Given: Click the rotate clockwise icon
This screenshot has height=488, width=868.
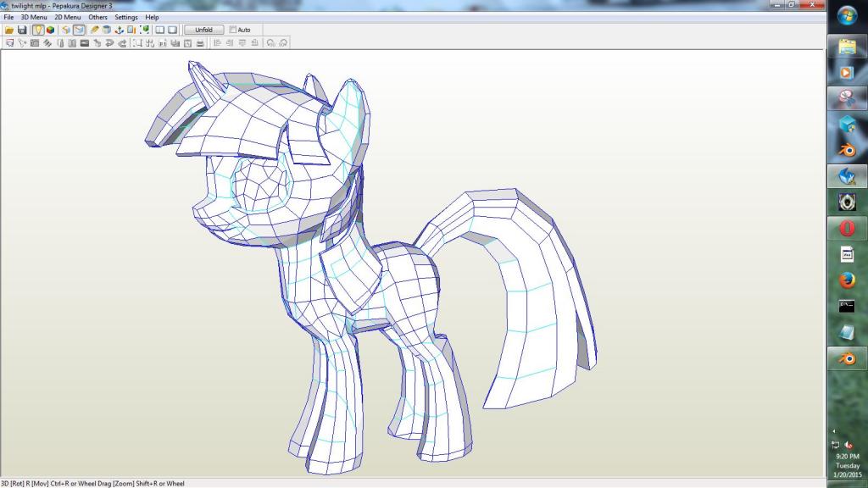Looking at the screenshot, I should pos(283,43).
